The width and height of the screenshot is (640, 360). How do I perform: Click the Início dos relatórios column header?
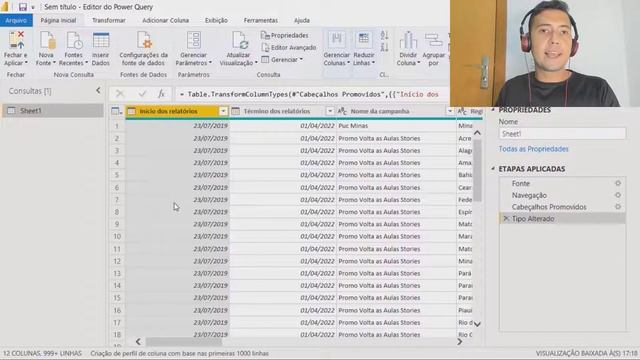[x=177, y=111]
